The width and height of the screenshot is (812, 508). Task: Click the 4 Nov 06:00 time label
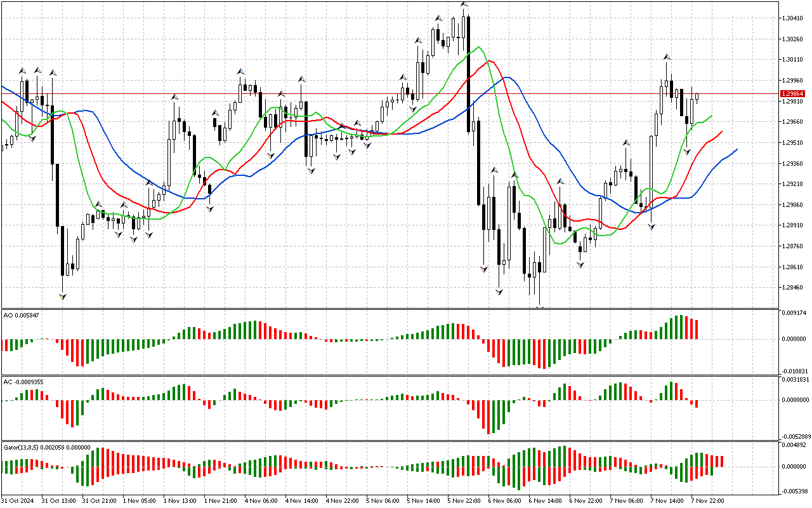tap(261, 501)
